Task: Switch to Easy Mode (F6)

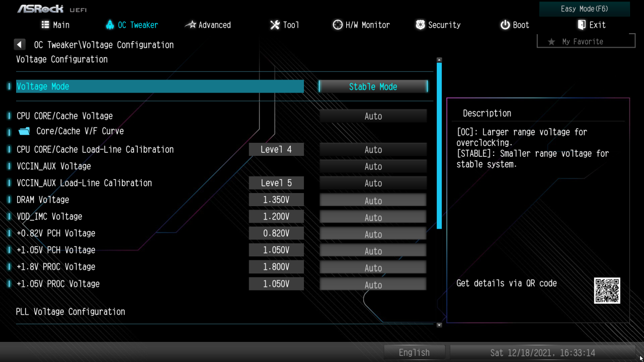Action: click(585, 9)
